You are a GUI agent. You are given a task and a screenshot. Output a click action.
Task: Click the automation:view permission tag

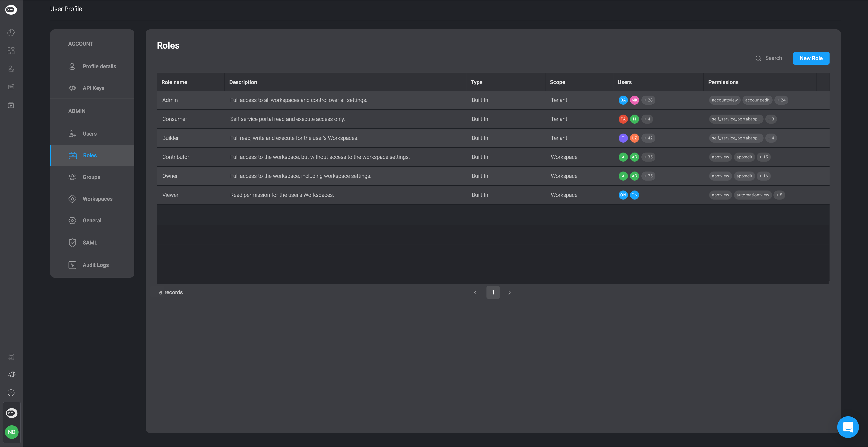tap(752, 195)
